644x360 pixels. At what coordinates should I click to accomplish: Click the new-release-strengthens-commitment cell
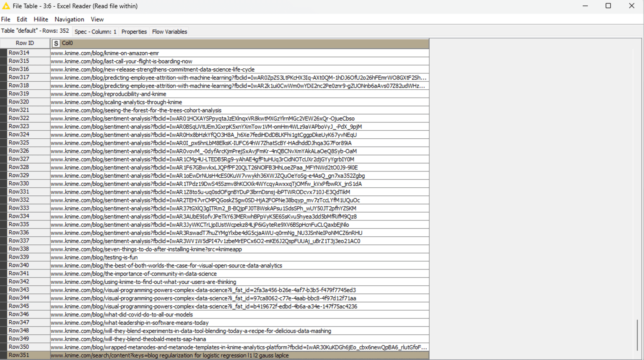pyautogui.click(x=240, y=70)
